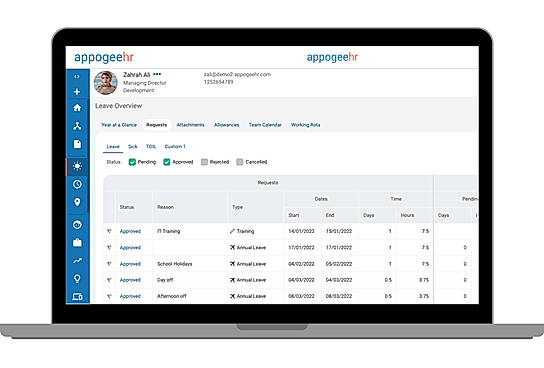Toggle sidebar expand collapse arrows
This screenshot has width=544, height=368.
tap(77, 77)
